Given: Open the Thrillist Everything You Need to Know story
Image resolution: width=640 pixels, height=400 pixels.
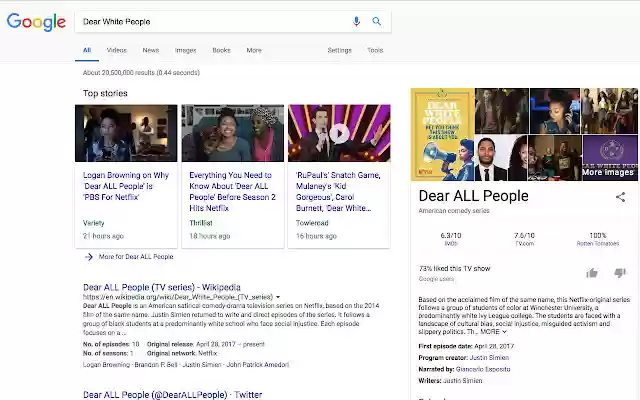Looking at the screenshot, I should [x=232, y=191].
